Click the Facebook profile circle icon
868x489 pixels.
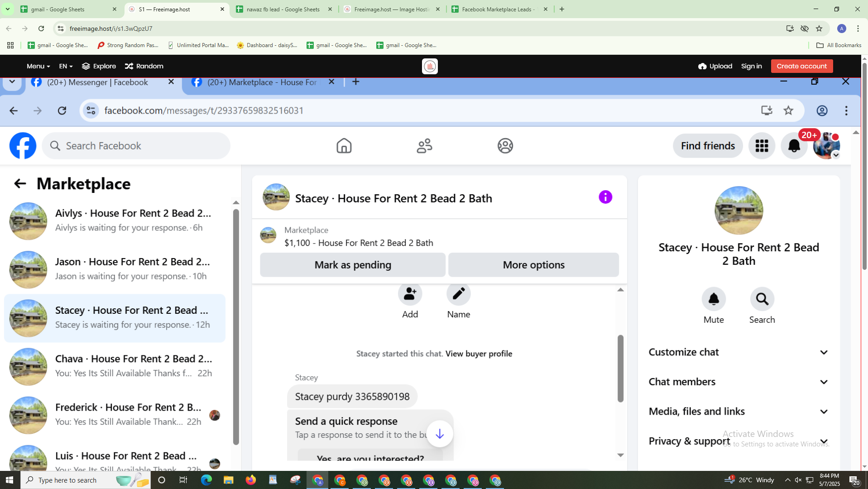tap(505, 146)
